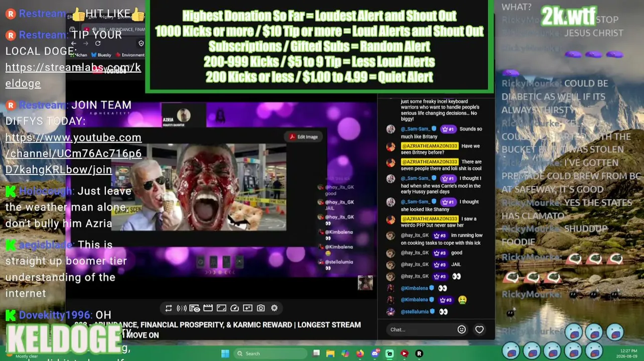Open the History menu in browser menu bar

click(106, 17)
